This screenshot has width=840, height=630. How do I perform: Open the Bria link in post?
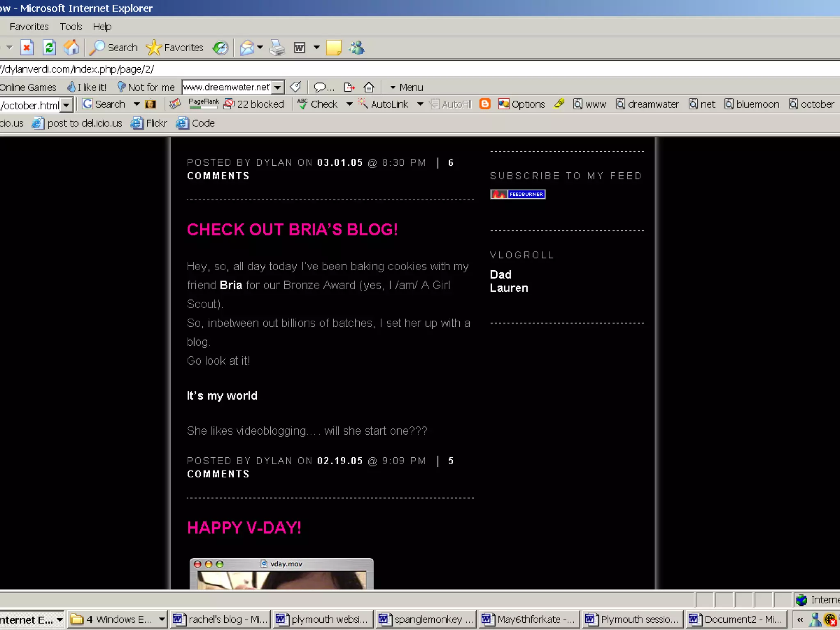231,285
